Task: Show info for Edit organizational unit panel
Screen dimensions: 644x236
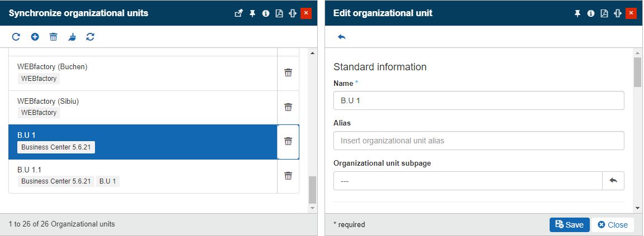Action: coord(590,13)
